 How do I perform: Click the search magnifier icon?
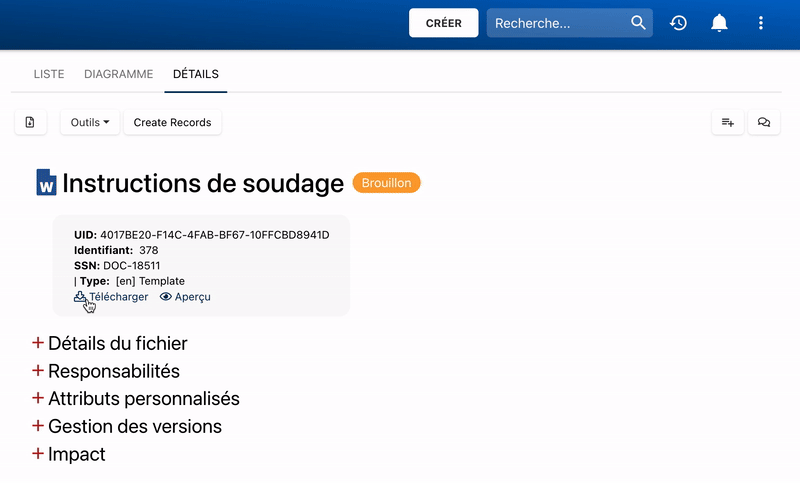[x=638, y=23]
